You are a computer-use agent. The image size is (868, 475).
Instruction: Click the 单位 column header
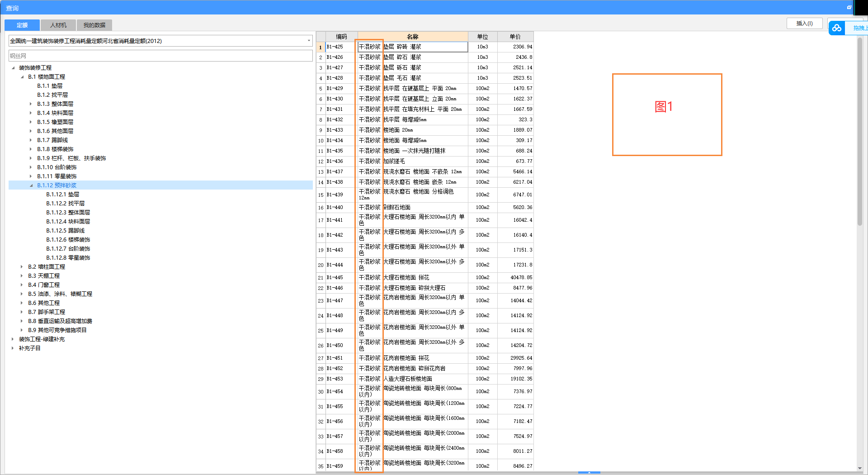click(483, 37)
